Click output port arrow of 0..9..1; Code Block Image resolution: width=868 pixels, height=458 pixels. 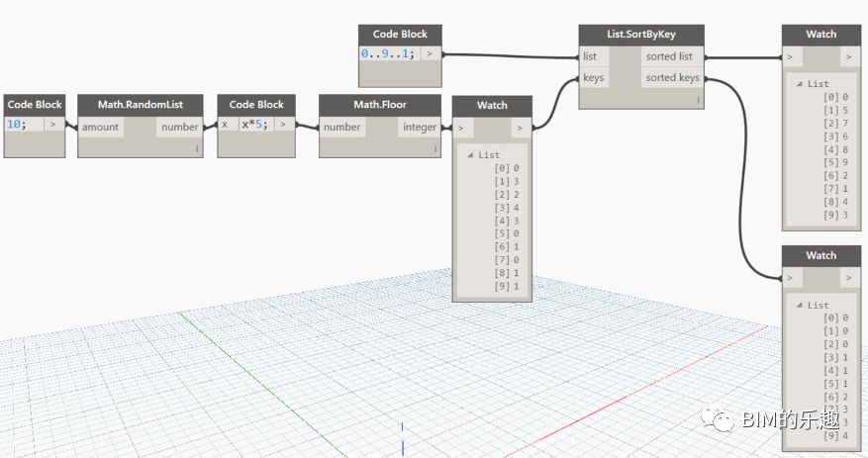[x=431, y=53]
